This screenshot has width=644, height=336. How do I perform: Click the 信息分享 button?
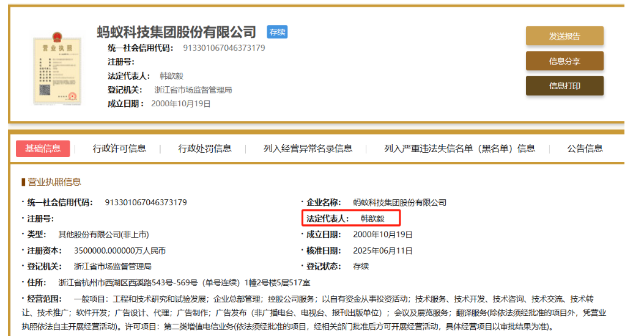coord(564,61)
